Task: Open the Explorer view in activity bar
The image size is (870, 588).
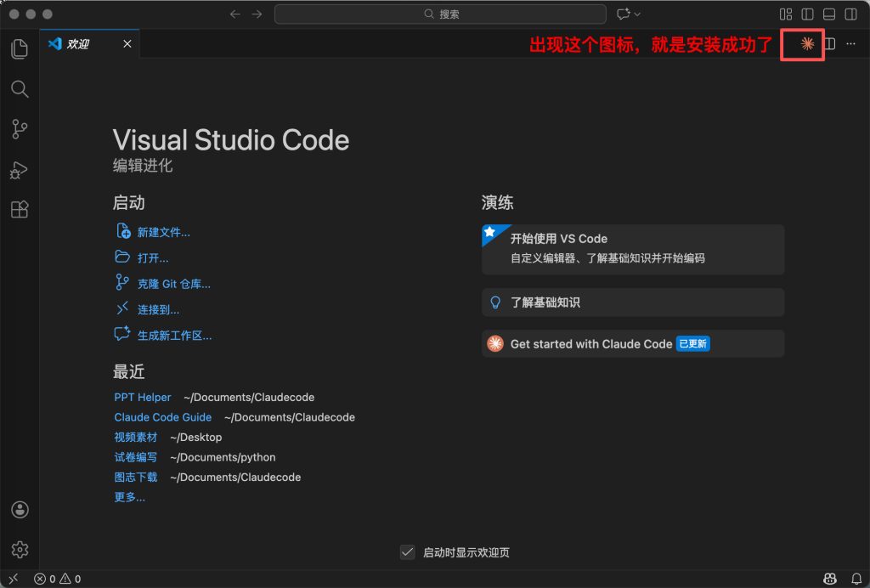Action: pyautogui.click(x=19, y=49)
